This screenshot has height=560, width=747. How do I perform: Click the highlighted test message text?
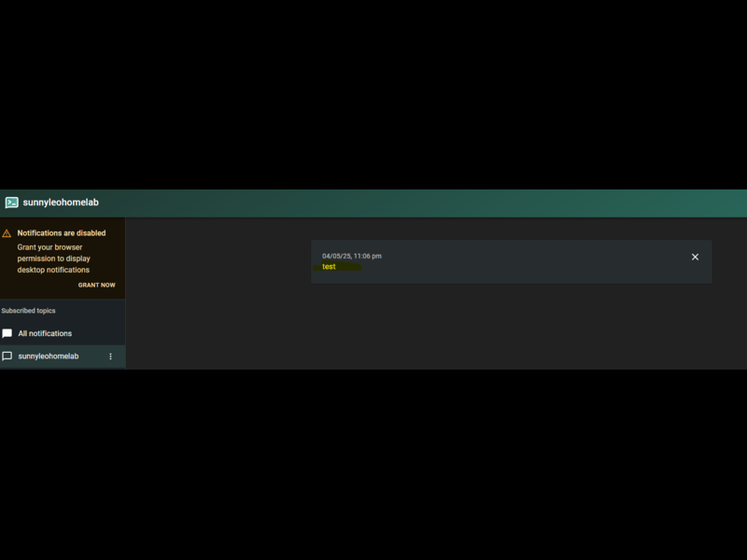click(x=329, y=267)
